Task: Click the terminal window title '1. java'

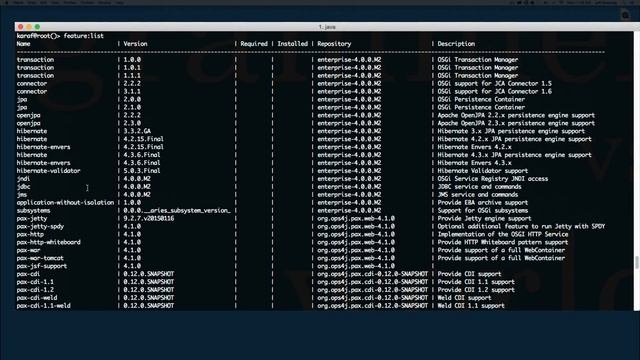Action: (x=327, y=27)
